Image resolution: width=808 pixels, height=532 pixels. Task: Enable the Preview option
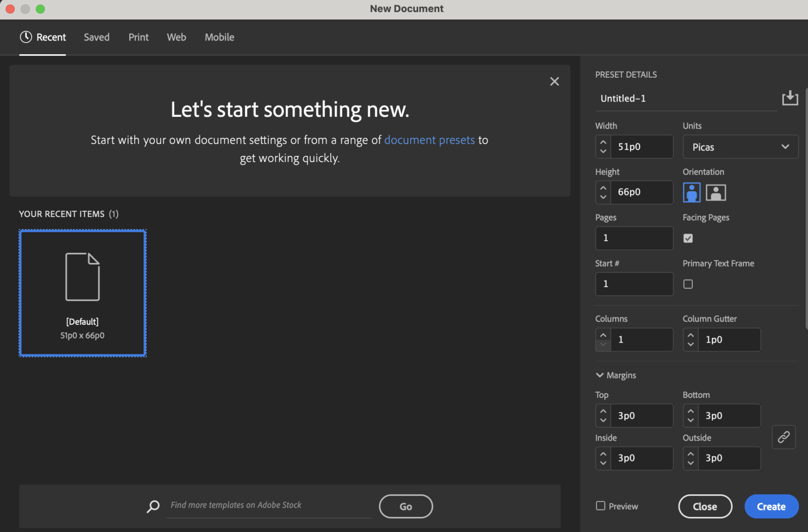coord(600,505)
